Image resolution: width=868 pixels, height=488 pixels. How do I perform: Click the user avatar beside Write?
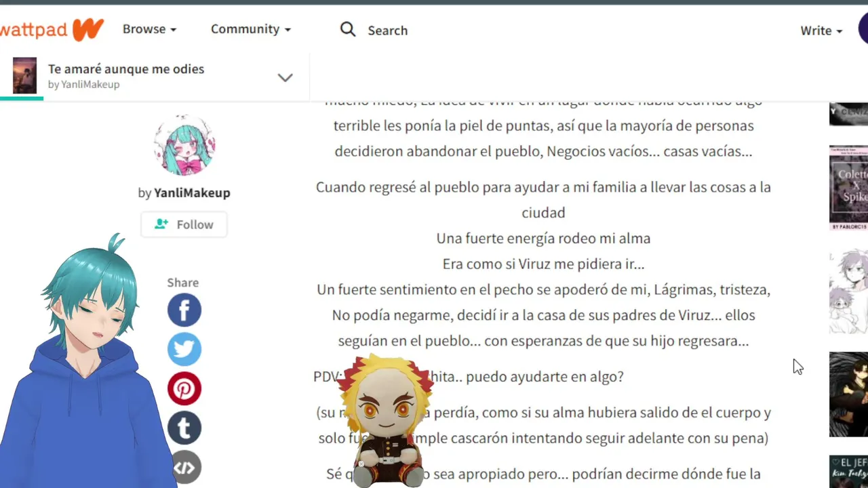pyautogui.click(x=863, y=30)
